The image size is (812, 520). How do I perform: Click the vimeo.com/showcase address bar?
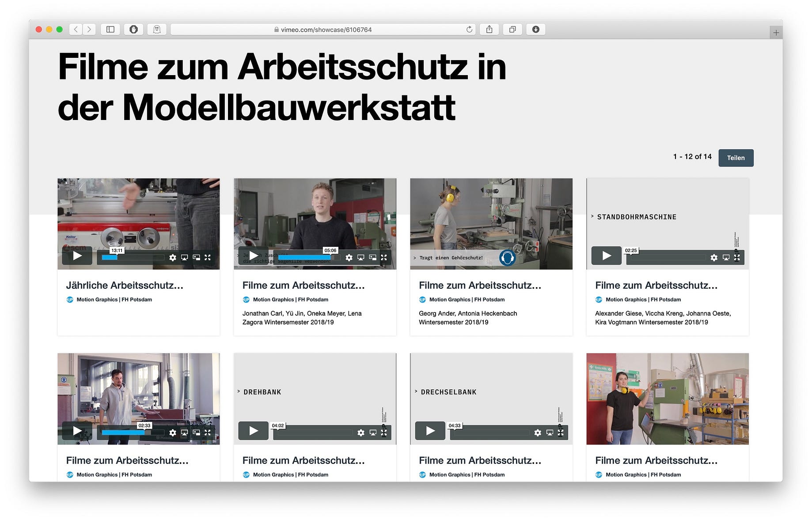(323, 30)
